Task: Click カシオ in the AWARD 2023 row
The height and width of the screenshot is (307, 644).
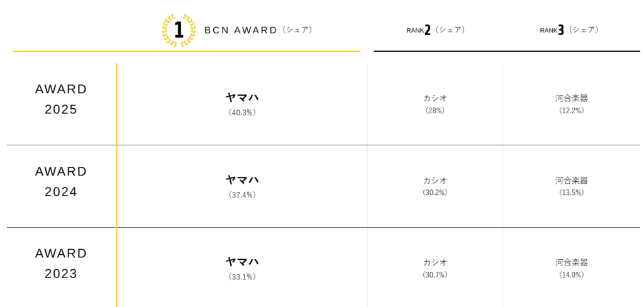Action: pos(435,262)
